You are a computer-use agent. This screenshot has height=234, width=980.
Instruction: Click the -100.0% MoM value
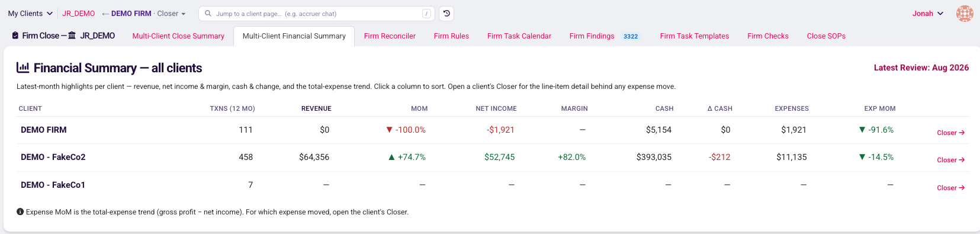point(406,130)
